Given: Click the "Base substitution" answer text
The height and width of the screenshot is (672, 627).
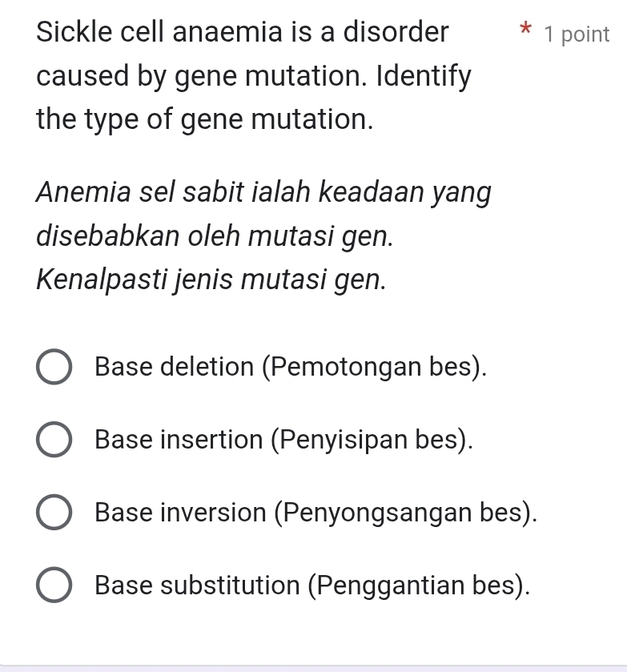Looking at the screenshot, I should (198, 586).
